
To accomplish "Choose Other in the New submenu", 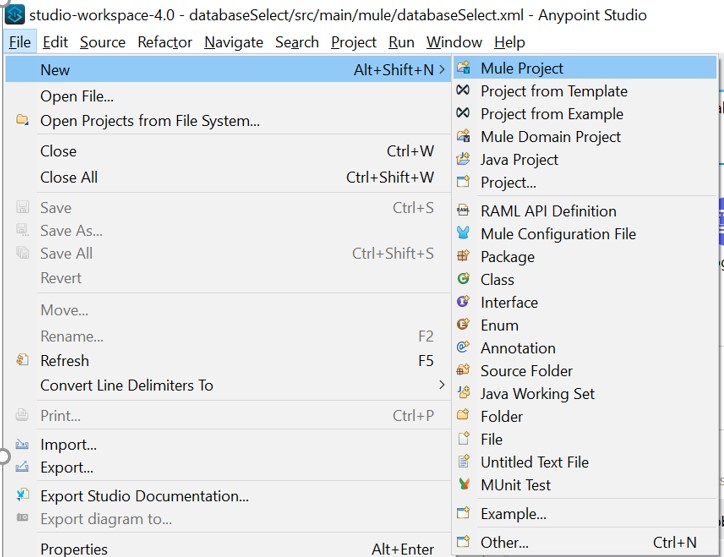I will click(504, 542).
